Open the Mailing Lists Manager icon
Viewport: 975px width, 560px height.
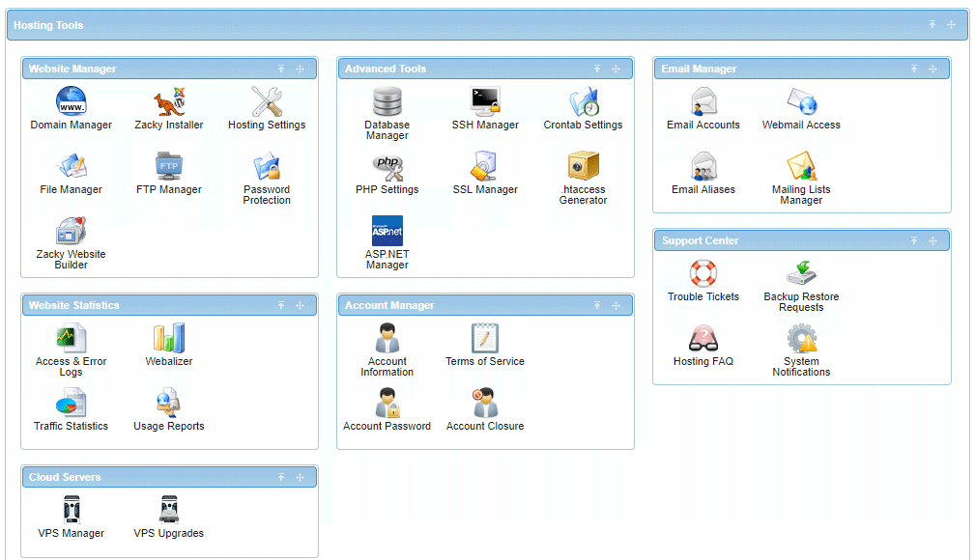801,166
